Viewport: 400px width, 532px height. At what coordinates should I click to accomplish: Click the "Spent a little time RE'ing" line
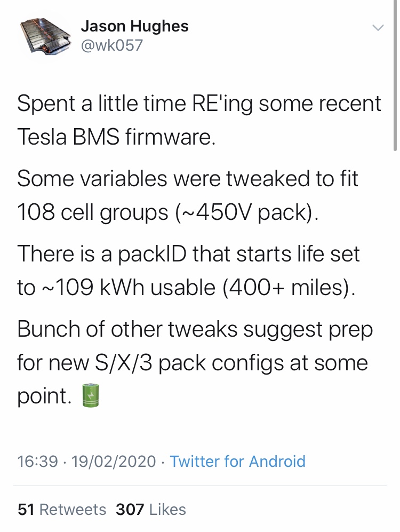(x=199, y=104)
